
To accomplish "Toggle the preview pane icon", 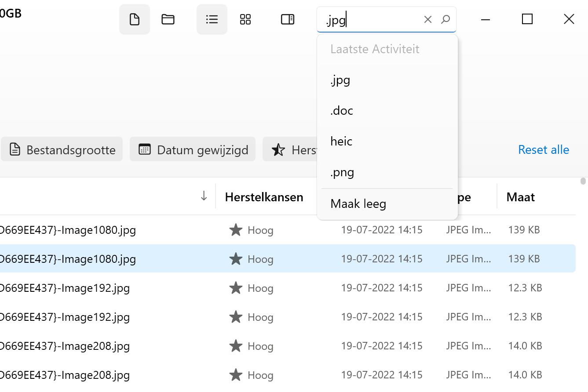I will coord(288,19).
